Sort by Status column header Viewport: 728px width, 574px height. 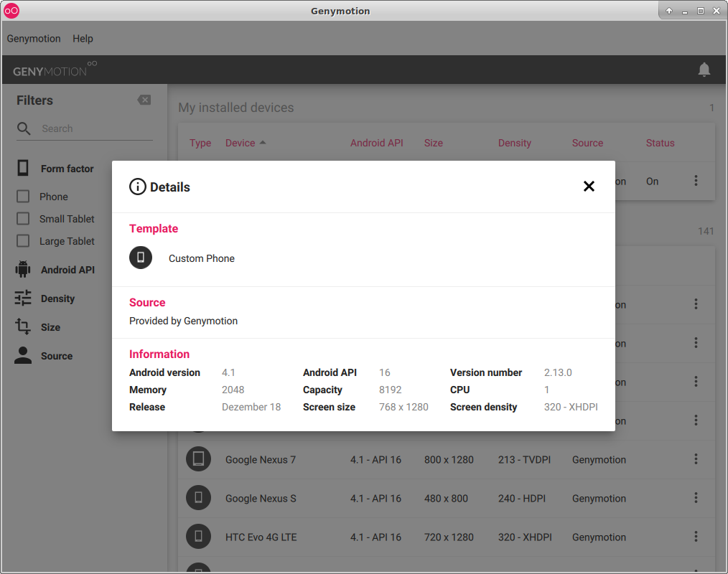[x=660, y=143]
